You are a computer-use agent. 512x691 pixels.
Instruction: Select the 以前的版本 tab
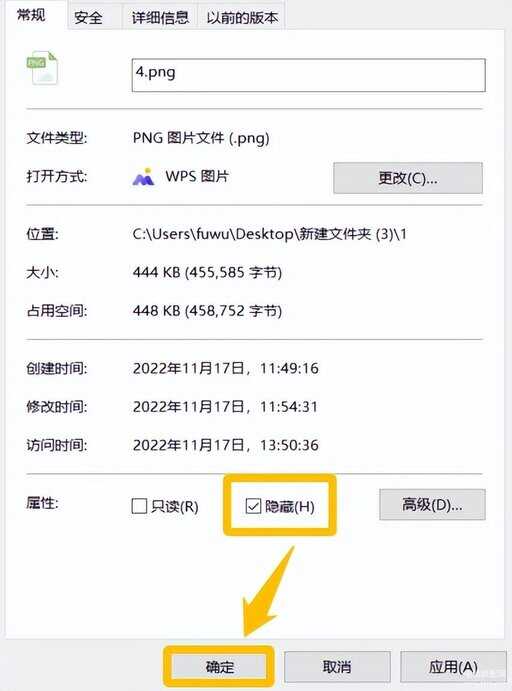(x=242, y=17)
